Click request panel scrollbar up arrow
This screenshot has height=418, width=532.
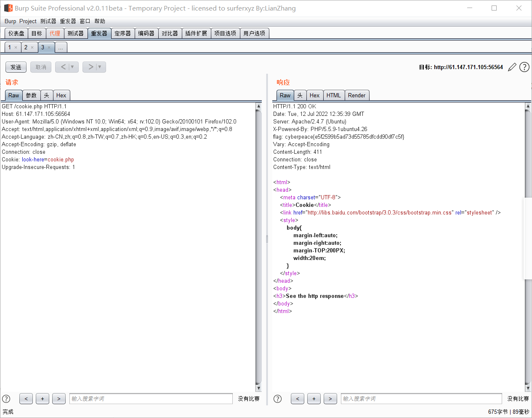pyautogui.click(x=258, y=106)
